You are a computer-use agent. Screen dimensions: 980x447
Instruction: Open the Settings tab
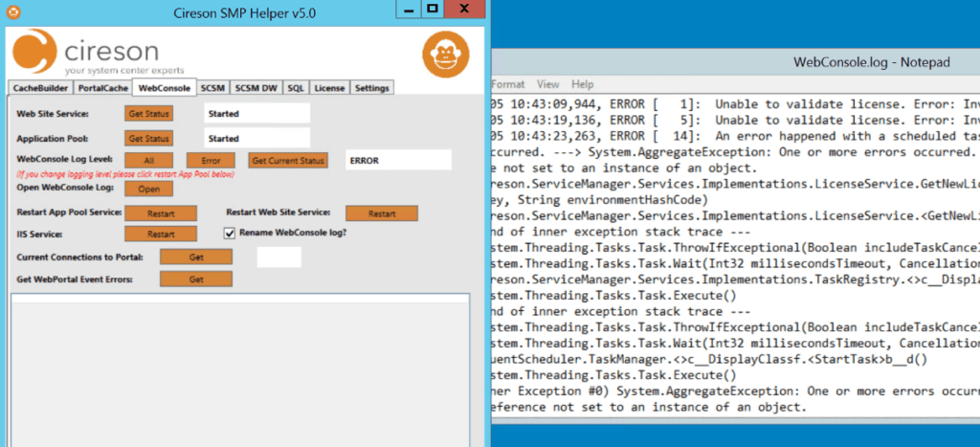(x=372, y=88)
